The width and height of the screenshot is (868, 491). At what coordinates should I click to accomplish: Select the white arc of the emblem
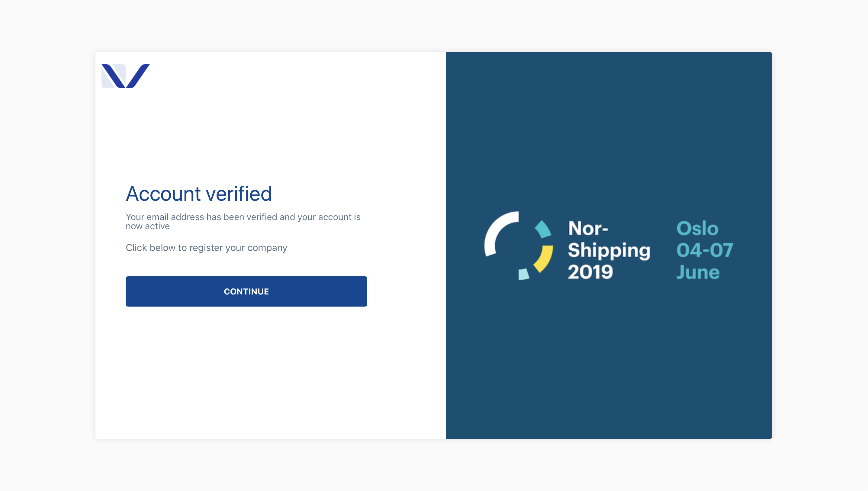point(501,233)
